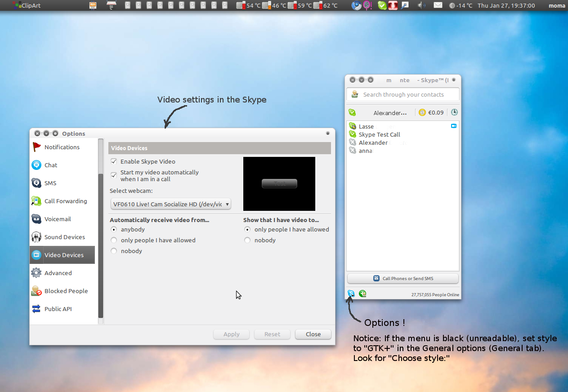This screenshot has width=568, height=392.
Task: Go to Call Forwarding settings
Action: 62,201
